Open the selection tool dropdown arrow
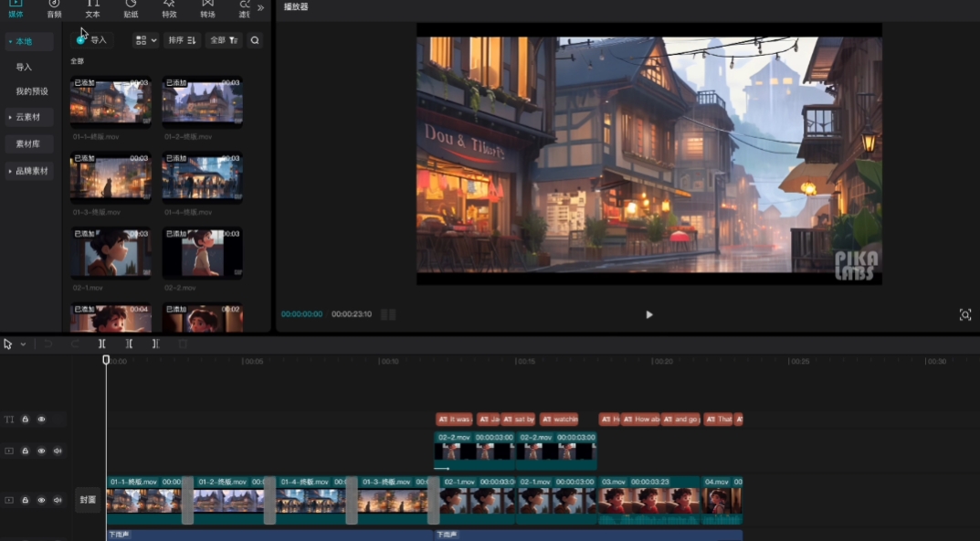This screenshot has height=541, width=980. click(23, 344)
